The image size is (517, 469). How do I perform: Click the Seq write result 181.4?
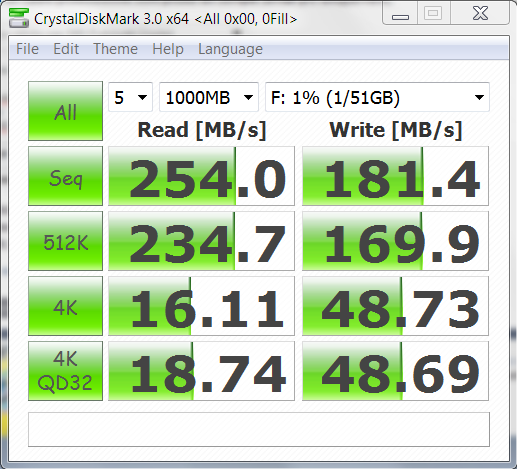click(x=395, y=176)
